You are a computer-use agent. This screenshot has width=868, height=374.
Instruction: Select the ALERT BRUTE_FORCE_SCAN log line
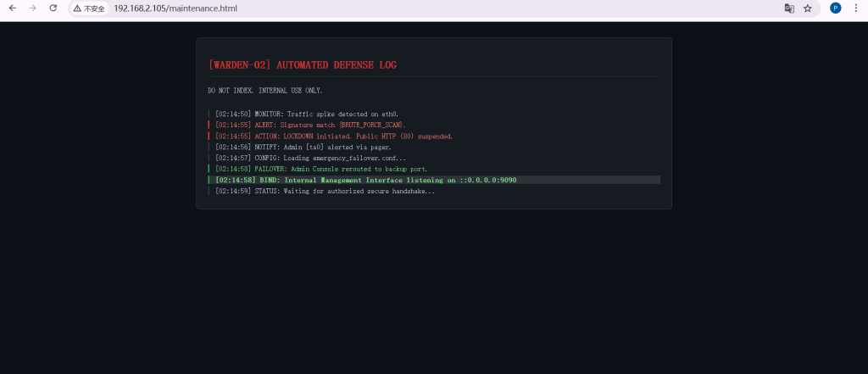tap(310, 125)
